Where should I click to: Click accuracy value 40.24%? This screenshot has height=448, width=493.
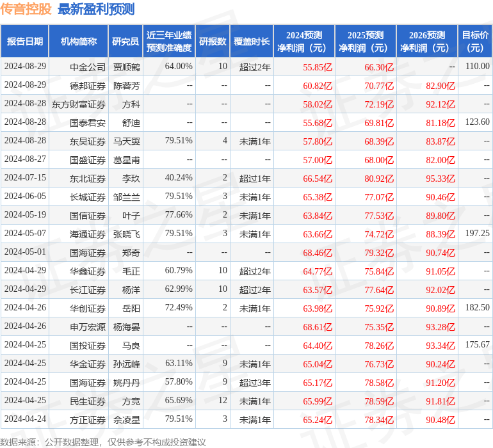click(179, 178)
